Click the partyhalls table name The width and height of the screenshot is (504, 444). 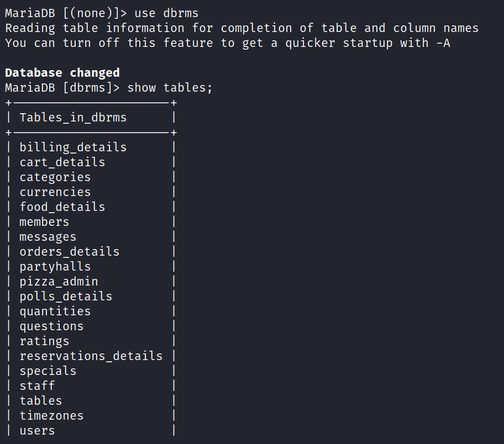[55, 267]
